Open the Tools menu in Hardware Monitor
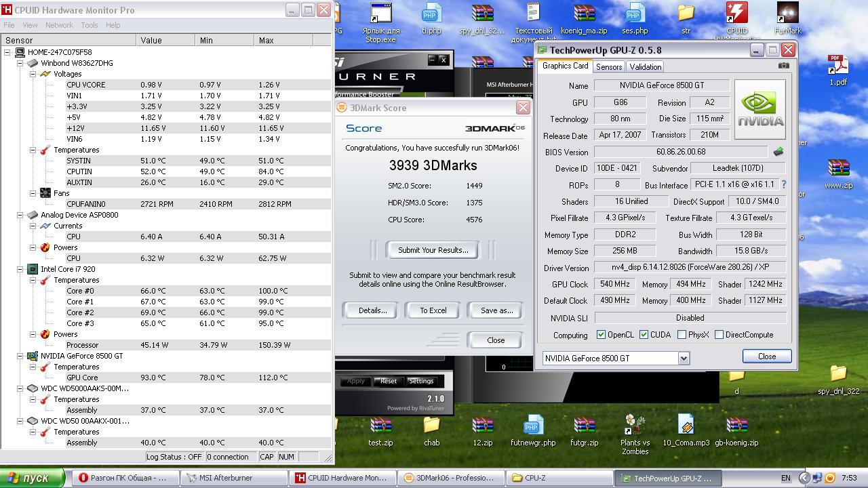This screenshot has width=868, height=488. pyautogui.click(x=90, y=25)
